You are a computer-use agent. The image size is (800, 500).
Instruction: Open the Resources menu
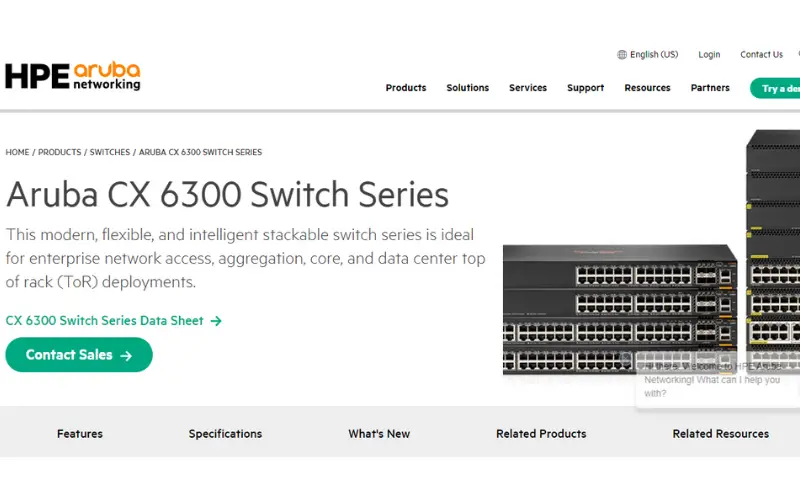647,88
